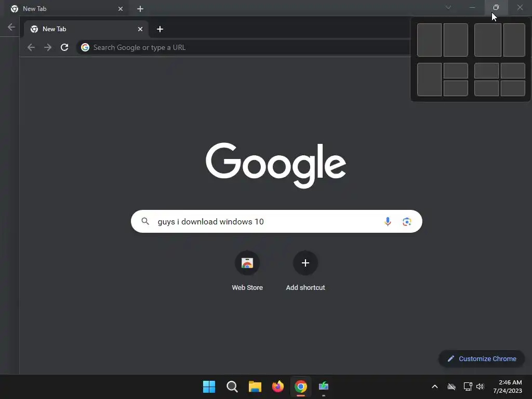Snap to top-left quadrant of four-zone layout

(486, 71)
